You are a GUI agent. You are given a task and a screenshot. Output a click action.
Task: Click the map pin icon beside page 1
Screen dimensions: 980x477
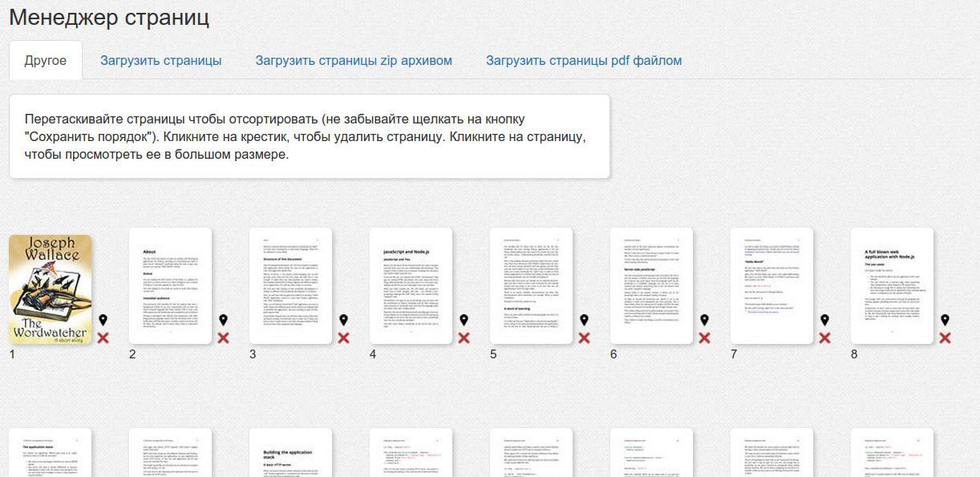(103, 321)
